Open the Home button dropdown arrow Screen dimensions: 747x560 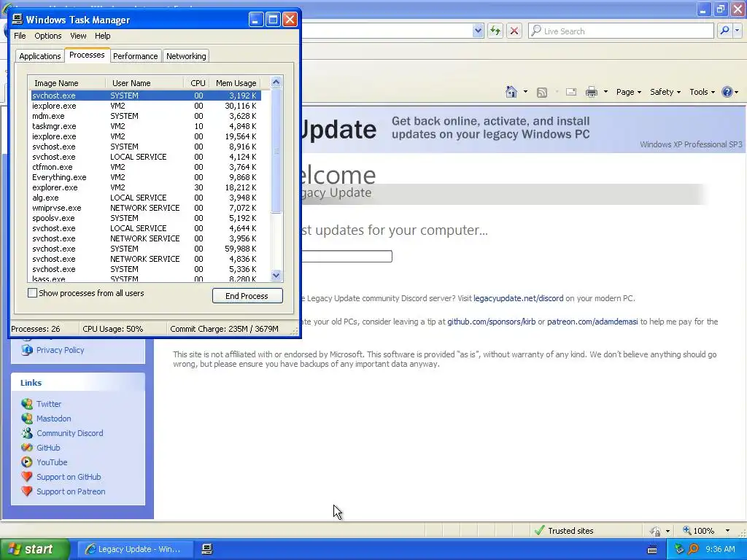coord(525,92)
